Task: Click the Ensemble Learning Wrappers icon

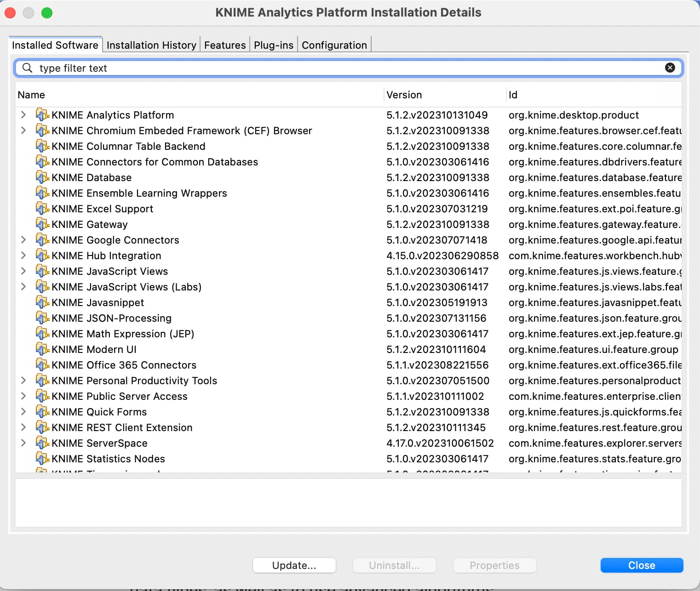Action: pos(42,193)
